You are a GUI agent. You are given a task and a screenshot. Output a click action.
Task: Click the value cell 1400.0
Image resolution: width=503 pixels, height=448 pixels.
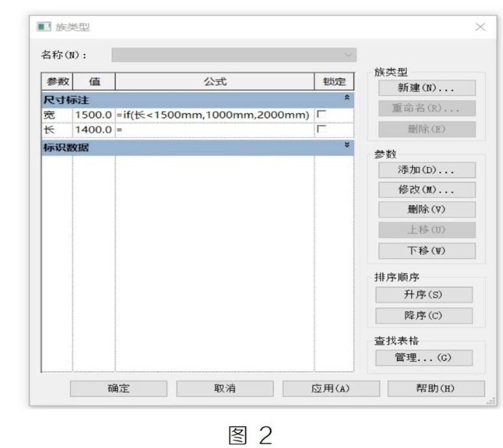pos(94,130)
